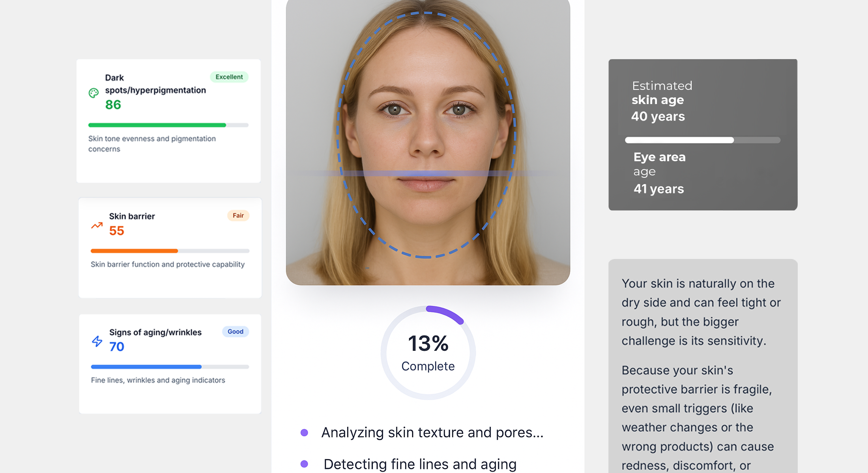Click the Excellent rating badge

tap(229, 77)
